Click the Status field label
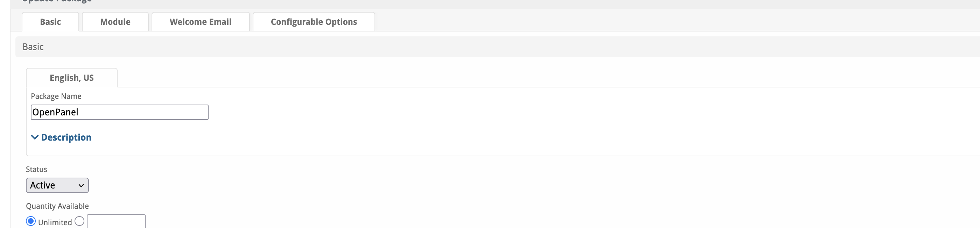 tap(36, 169)
